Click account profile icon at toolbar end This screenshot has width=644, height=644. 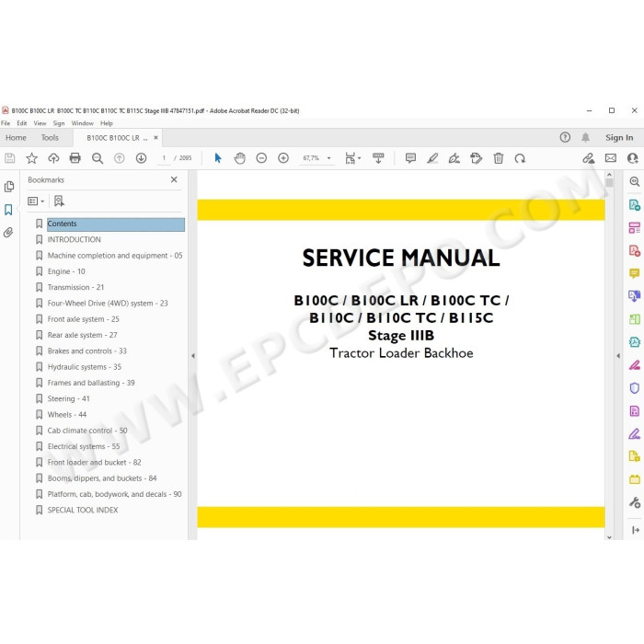pos(633,158)
